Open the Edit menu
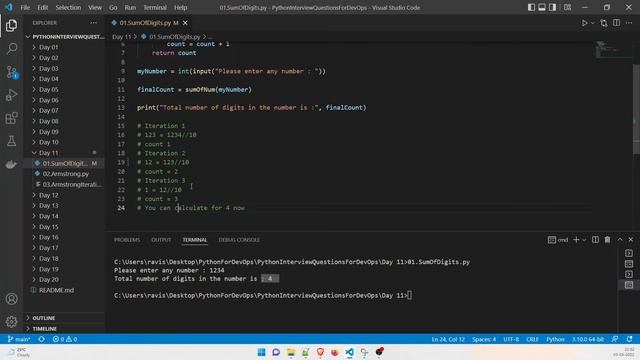 pyautogui.click(x=42, y=7)
